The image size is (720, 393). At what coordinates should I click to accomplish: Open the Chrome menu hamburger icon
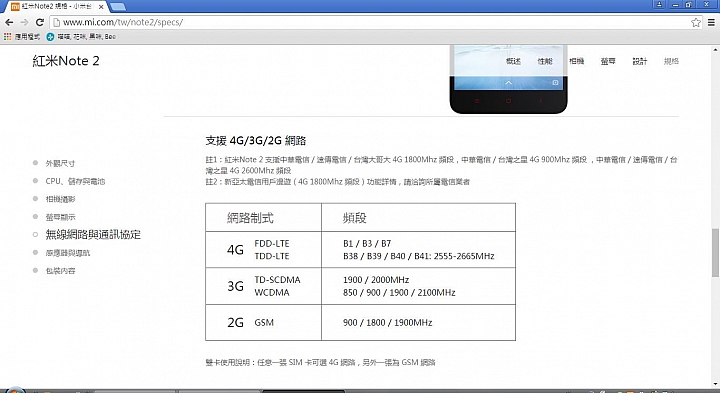(x=711, y=22)
